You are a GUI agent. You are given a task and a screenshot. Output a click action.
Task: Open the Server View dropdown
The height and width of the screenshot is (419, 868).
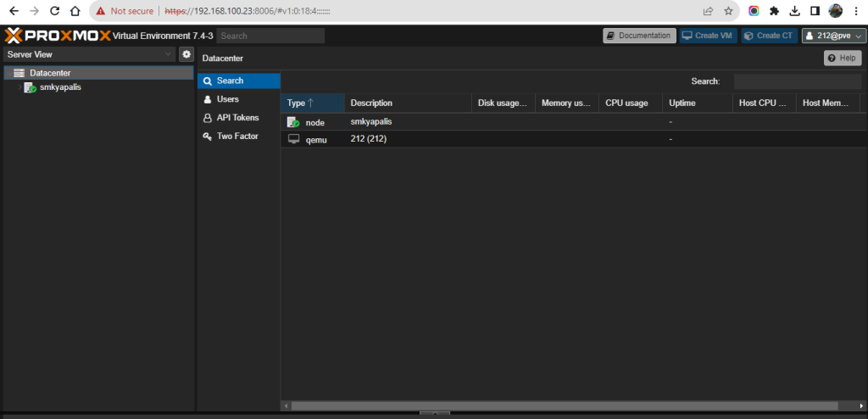point(88,54)
